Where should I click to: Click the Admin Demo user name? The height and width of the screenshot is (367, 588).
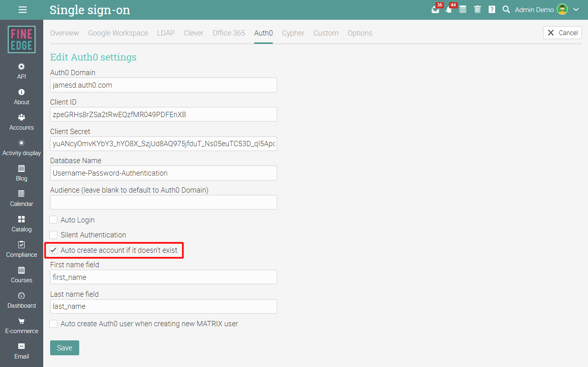(x=534, y=10)
